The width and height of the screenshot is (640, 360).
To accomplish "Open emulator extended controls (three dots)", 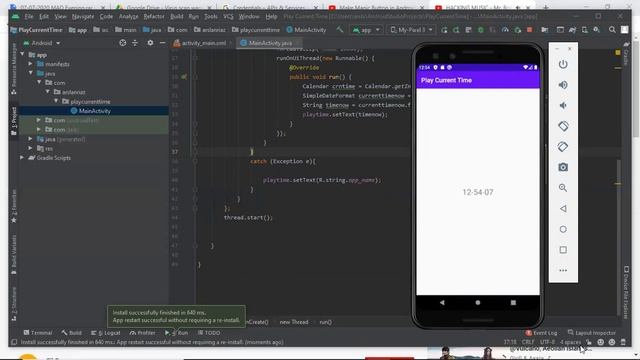I will [x=563, y=270].
